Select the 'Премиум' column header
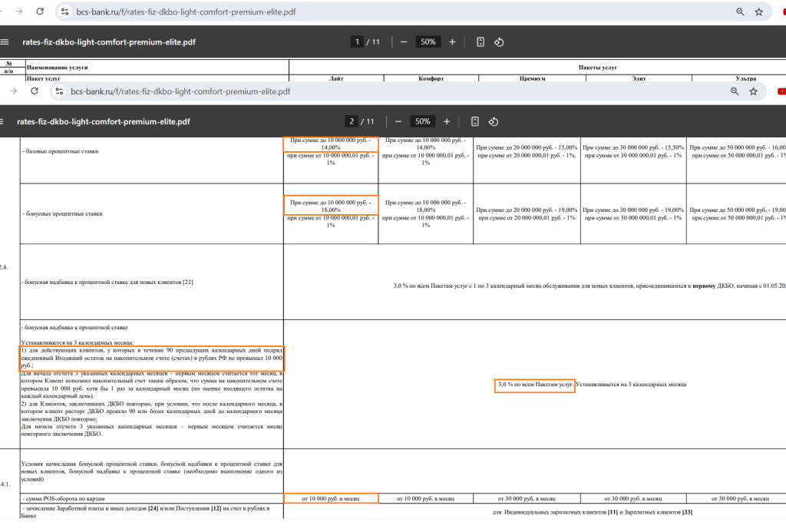This screenshot has height=532, width=786. point(533,78)
